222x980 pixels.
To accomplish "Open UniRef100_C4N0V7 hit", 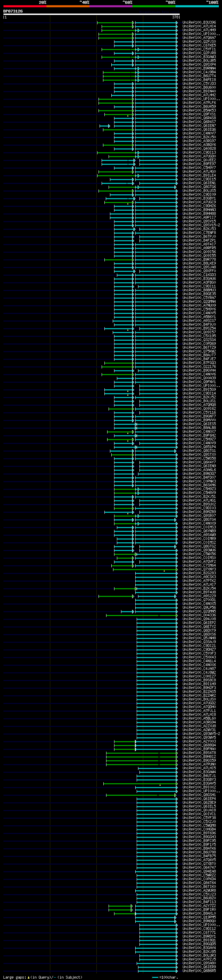I will (x=199, y=133).
